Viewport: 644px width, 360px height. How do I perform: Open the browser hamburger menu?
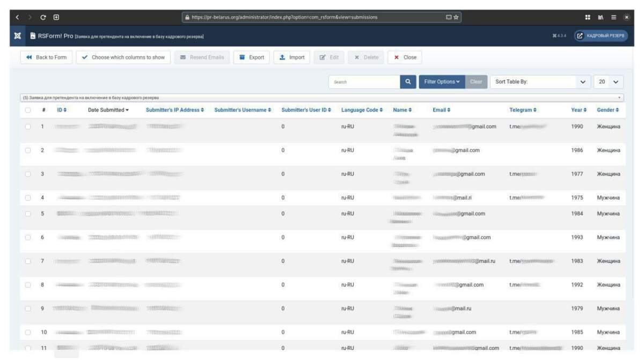click(x=613, y=17)
